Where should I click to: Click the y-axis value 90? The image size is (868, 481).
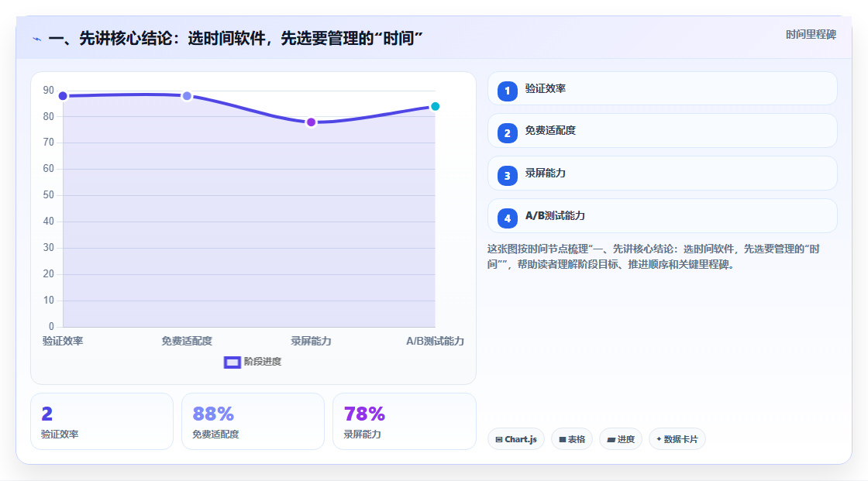coord(49,90)
